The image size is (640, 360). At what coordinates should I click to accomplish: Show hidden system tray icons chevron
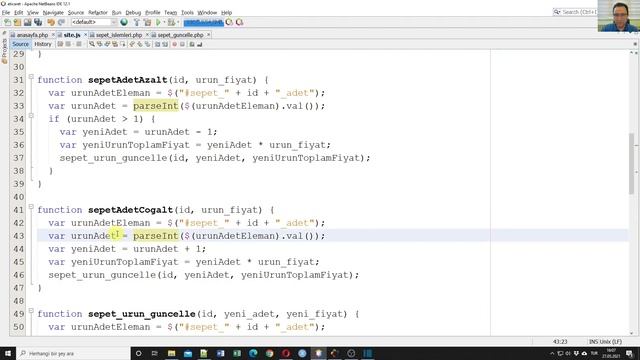coord(552,353)
